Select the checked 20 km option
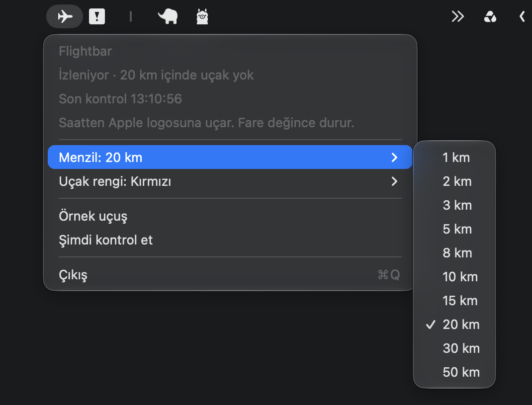 click(x=454, y=324)
